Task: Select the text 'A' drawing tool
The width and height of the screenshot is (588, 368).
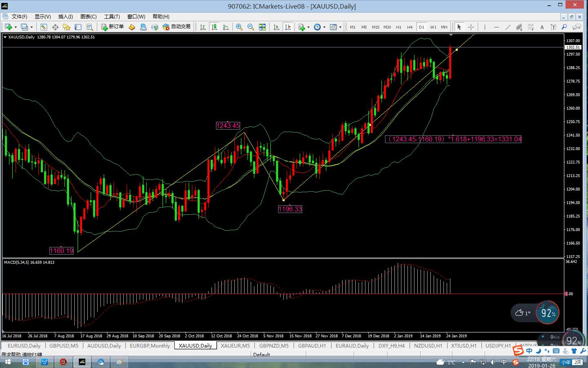Action: pyautogui.click(x=542, y=27)
